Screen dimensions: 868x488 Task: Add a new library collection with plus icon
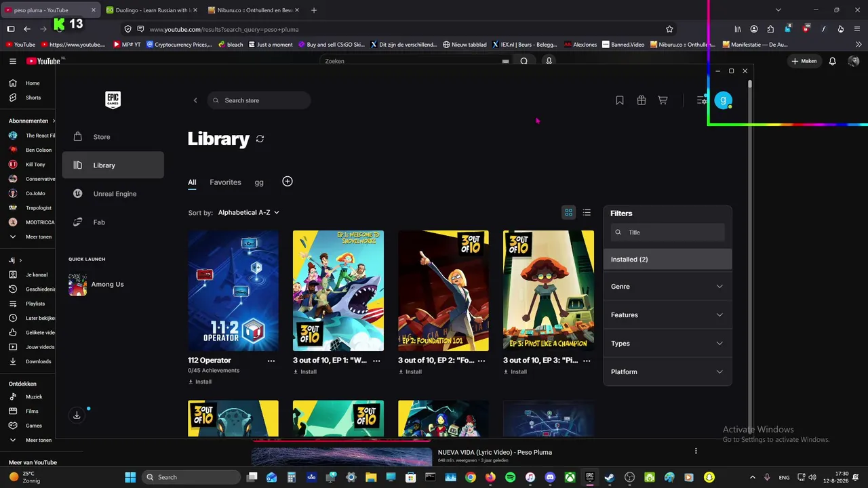[x=288, y=182]
